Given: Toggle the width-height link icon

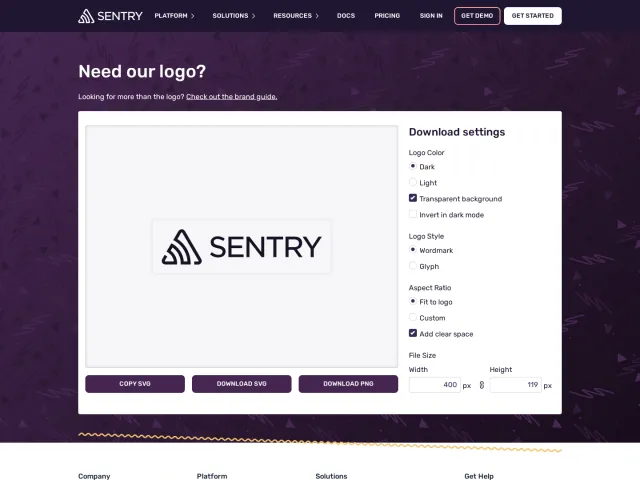Looking at the screenshot, I should click(x=482, y=385).
